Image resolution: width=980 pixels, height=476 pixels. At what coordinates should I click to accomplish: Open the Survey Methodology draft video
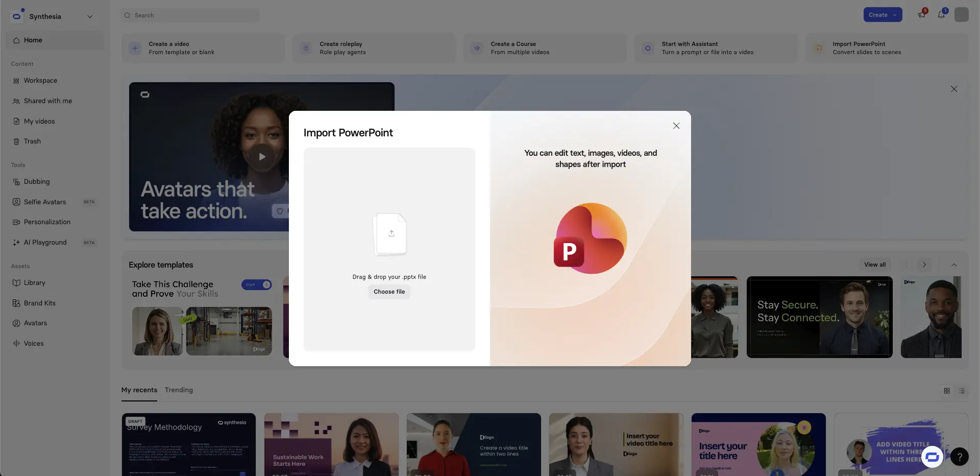pyautogui.click(x=189, y=445)
